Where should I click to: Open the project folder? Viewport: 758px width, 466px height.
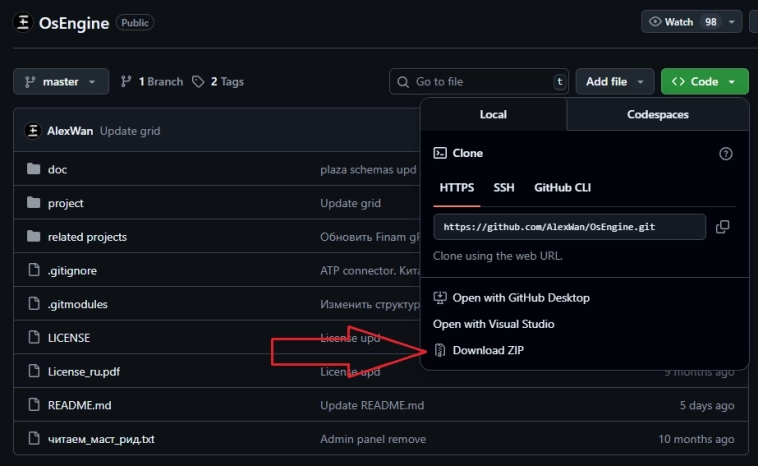tap(66, 203)
